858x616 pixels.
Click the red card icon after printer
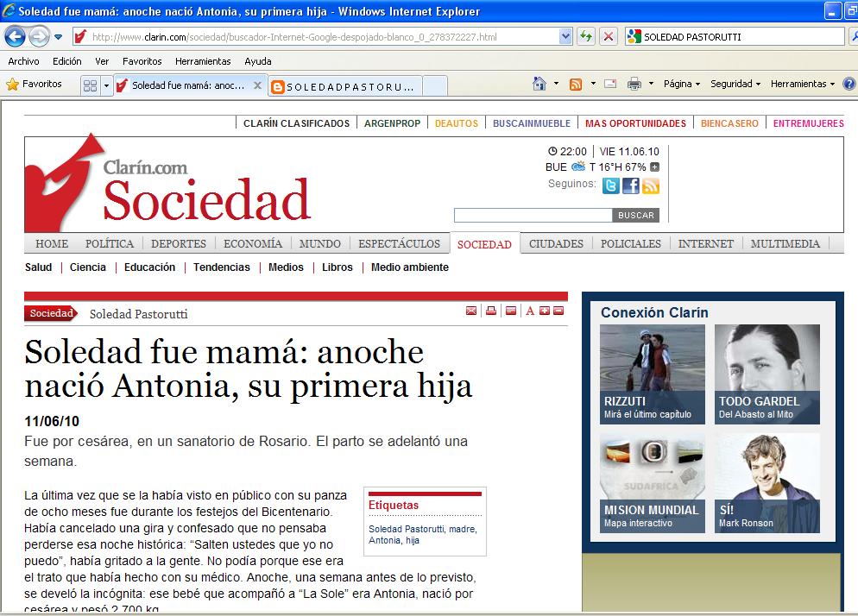pos(510,311)
